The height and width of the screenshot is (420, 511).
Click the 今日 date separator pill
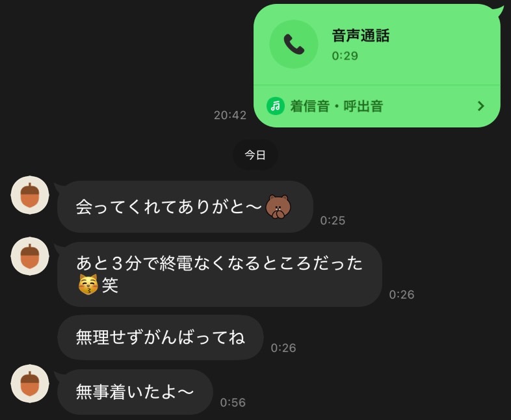tap(255, 155)
